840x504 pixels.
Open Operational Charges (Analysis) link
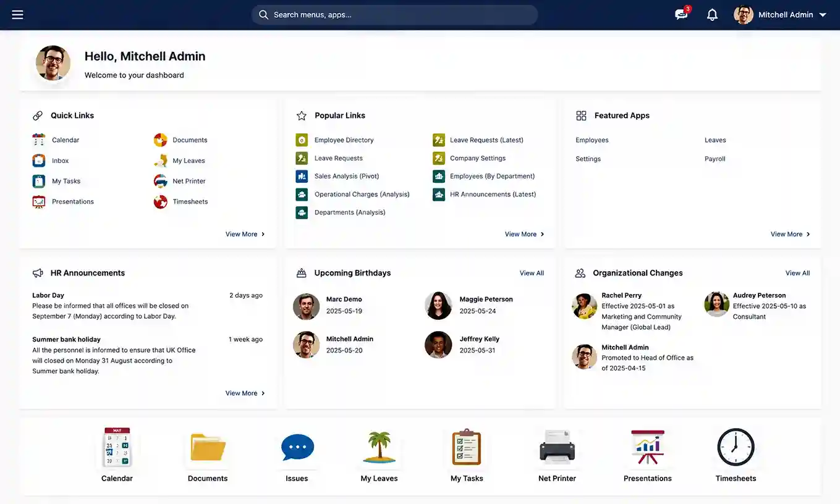(362, 194)
